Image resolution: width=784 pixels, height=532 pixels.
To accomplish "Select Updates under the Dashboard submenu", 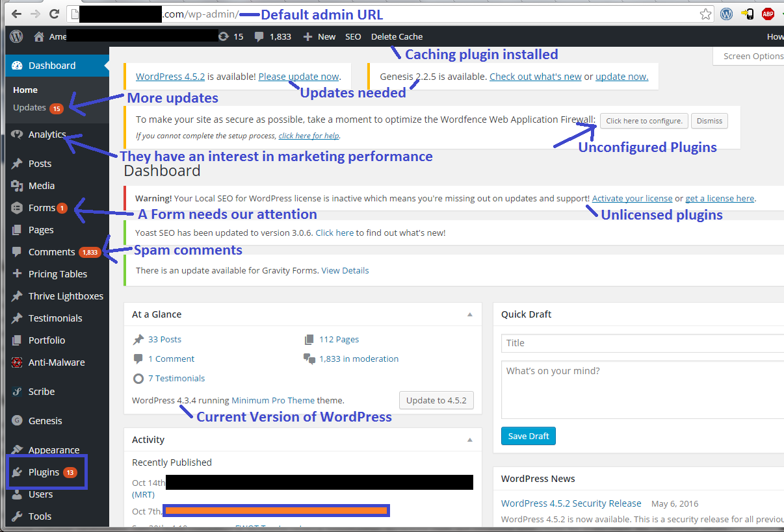I will pos(38,108).
